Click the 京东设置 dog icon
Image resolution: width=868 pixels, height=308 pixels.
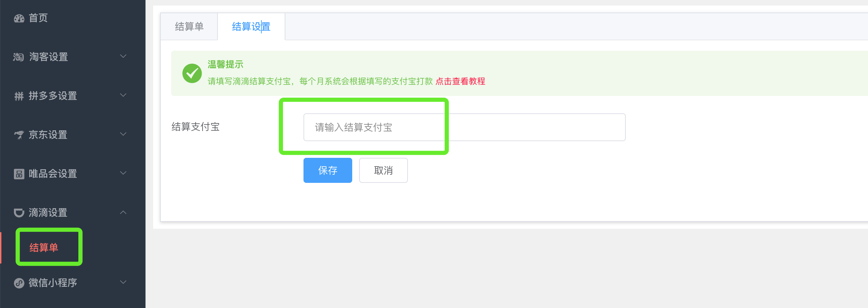[x=19, y=135]
